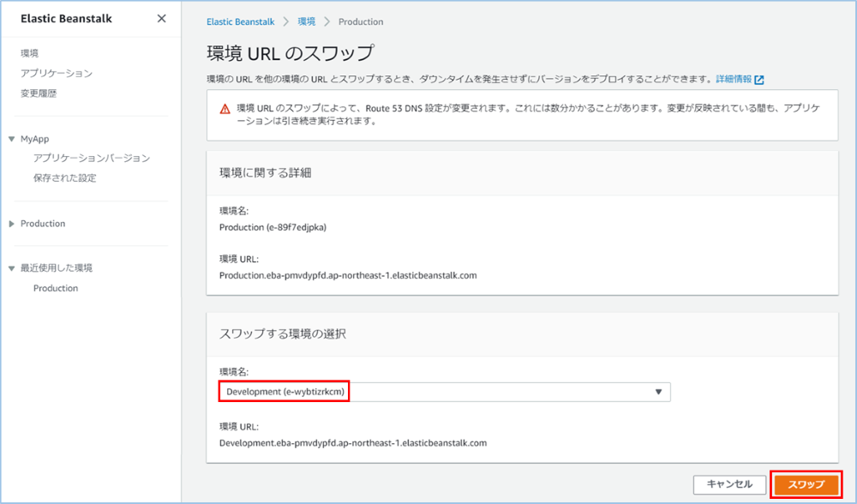Open 保存された設定 under MyApp
The image size is (857, 504).
[65, 178]
